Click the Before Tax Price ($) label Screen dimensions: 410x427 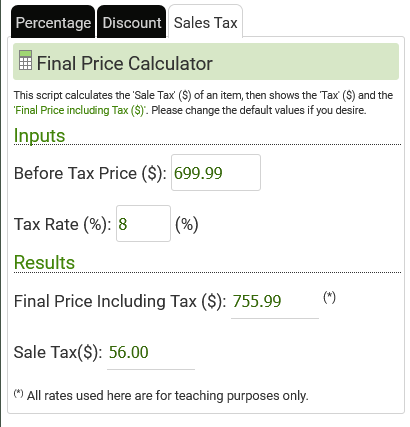point(90,173)
